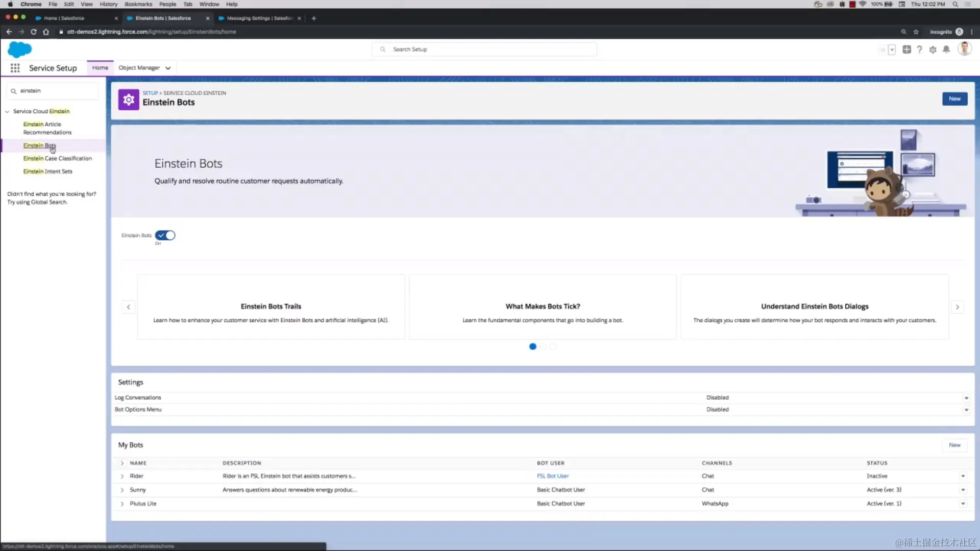Open the notifications bell
The height and width of the screenshot is (551, 980).
(x=946, y=49)
